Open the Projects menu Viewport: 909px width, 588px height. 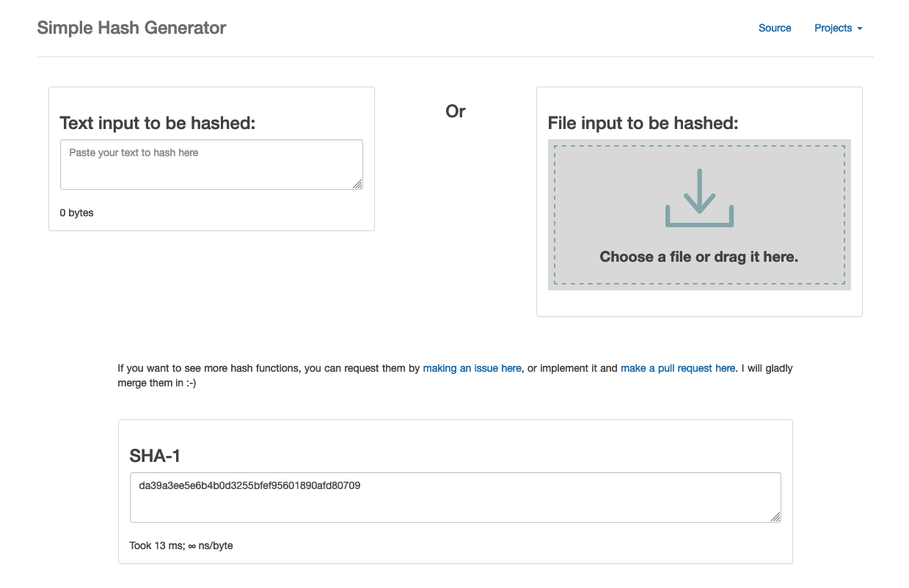coord(839,28)
